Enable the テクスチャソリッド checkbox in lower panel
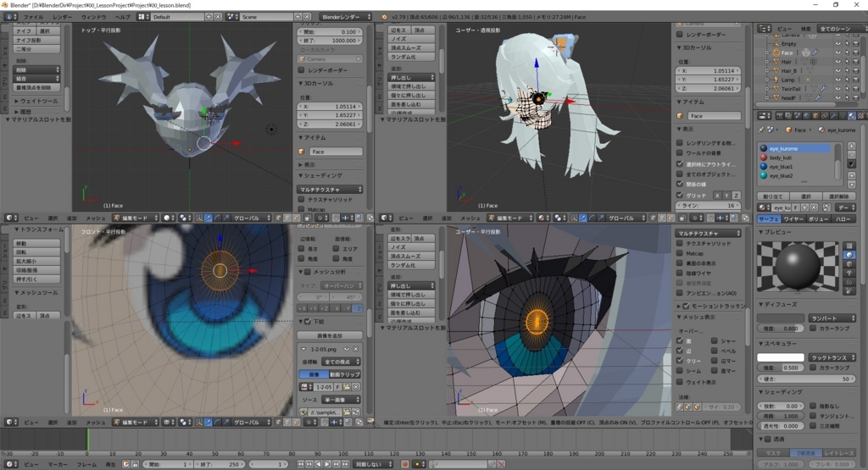This screenshot has width=868, height=470. coord(680,243)
